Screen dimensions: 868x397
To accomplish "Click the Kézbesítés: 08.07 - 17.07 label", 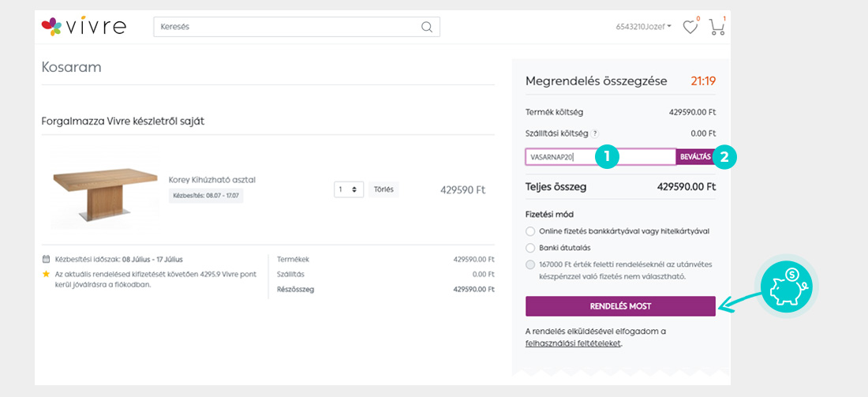I will 206,196.
